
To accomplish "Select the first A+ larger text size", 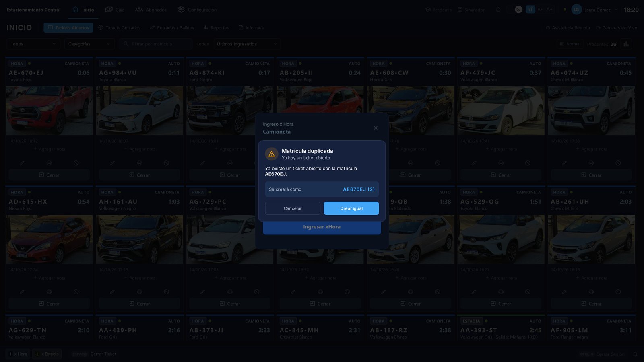I will pyautogui.click(x=540, y=10).
